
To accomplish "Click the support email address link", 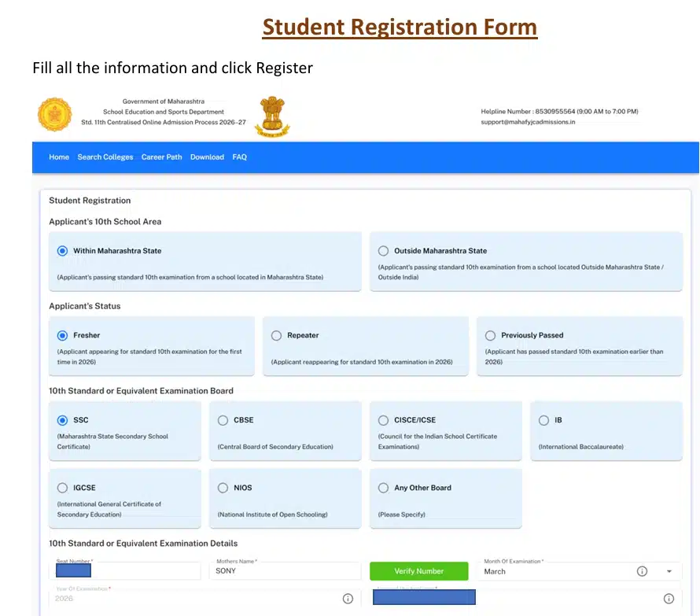I will pyautogui.click(x=528, y=122).
